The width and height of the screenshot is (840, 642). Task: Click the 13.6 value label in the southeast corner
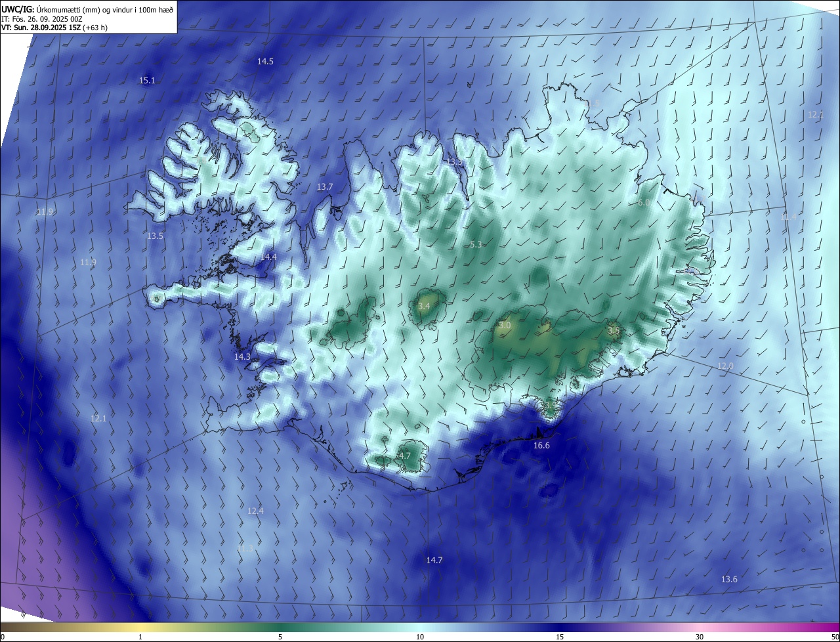pyautogui.click(x=729, y=579)
